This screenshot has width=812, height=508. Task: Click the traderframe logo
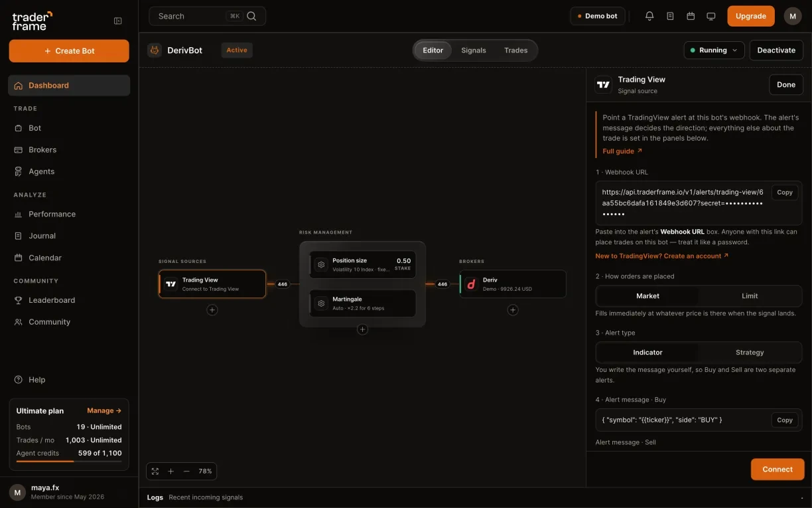click(32, 21)
